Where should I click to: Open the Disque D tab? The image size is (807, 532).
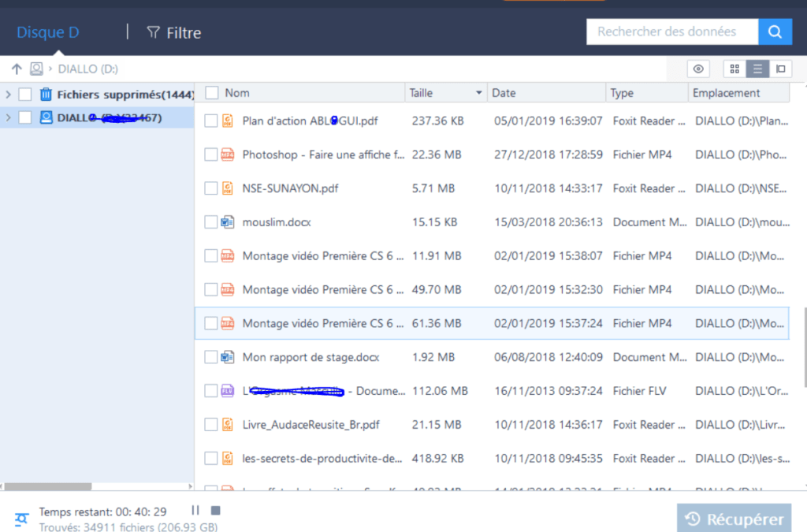click(47, 32)
